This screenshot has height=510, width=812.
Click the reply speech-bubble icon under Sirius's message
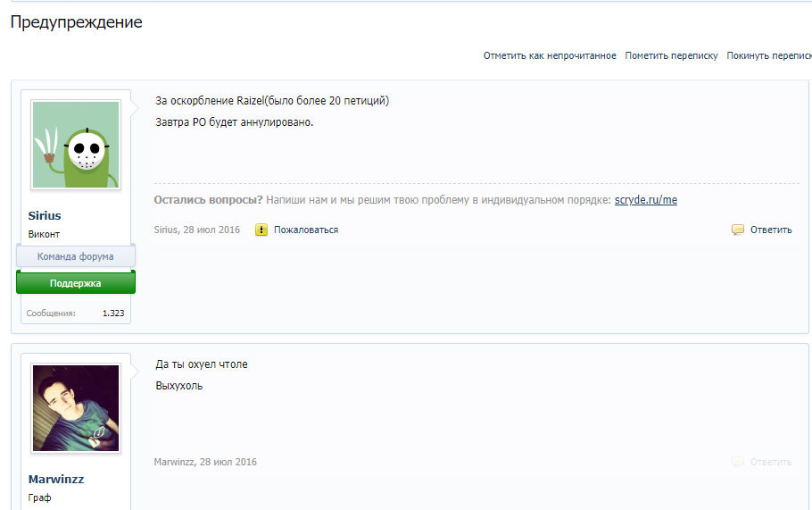pos(737,230)
